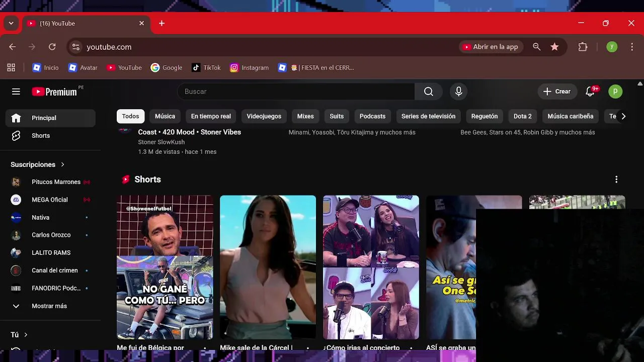Open the FIESTA en el CERR bookmark
Image resolution: width=644 pixels, height=362 pixels.
coord(316,67)
